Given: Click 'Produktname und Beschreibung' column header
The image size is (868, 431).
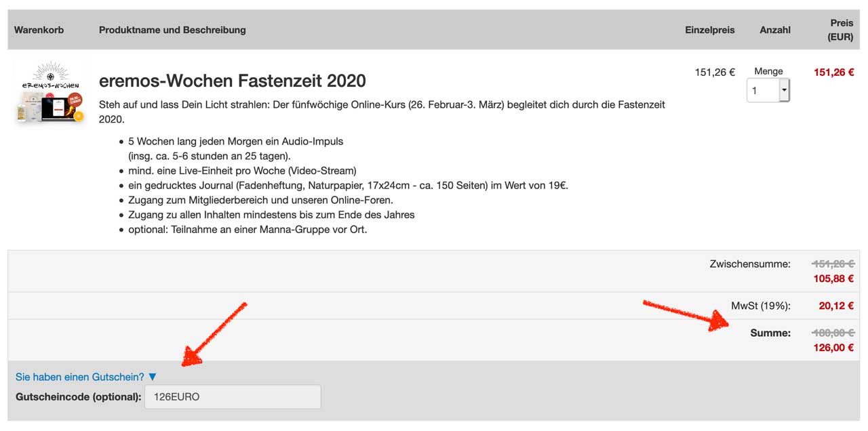Looking at the screenshot, I should [172, 30].
